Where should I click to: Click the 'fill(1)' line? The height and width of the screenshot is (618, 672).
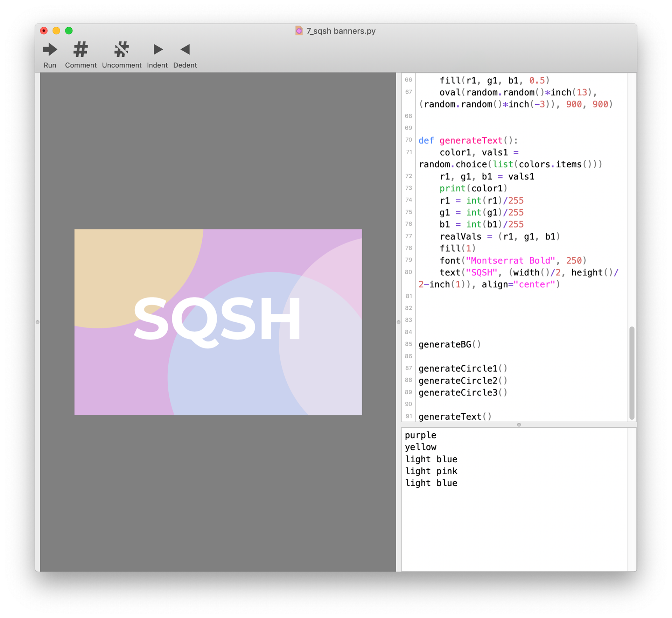point(457,248)
